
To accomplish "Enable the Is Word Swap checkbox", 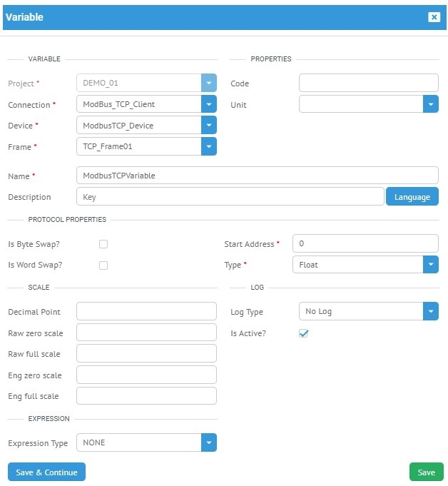I will tap(103, 265).
